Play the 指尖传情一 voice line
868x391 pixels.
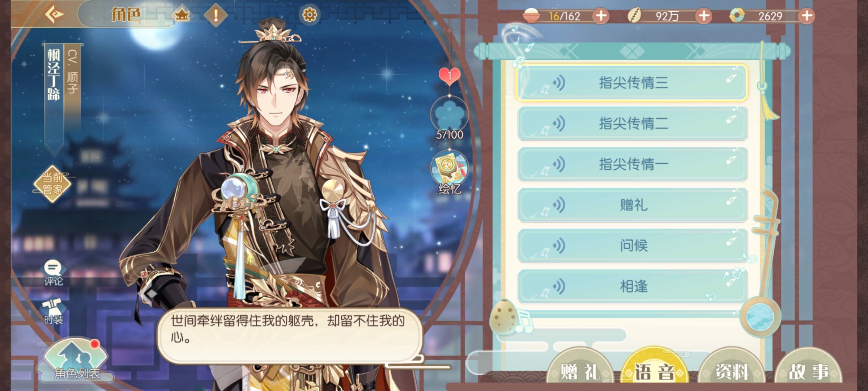632,164
